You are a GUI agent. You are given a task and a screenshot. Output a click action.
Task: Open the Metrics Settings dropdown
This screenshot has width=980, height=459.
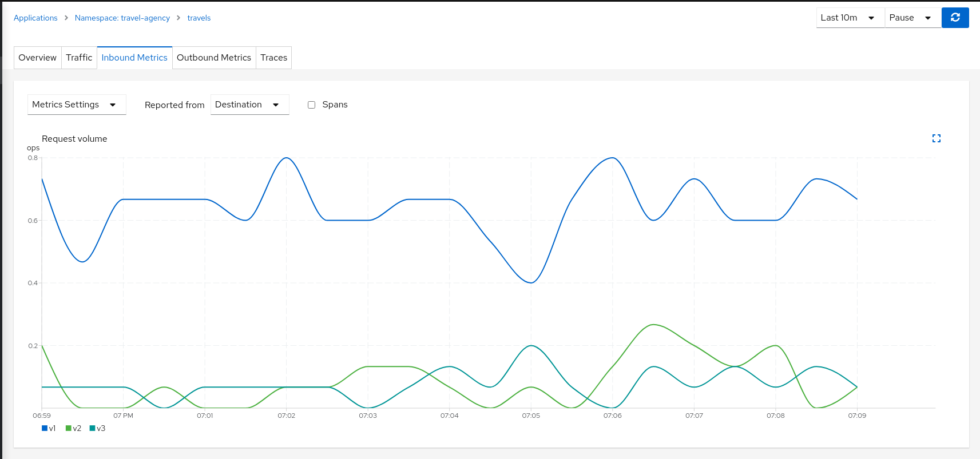pos(77,105)
